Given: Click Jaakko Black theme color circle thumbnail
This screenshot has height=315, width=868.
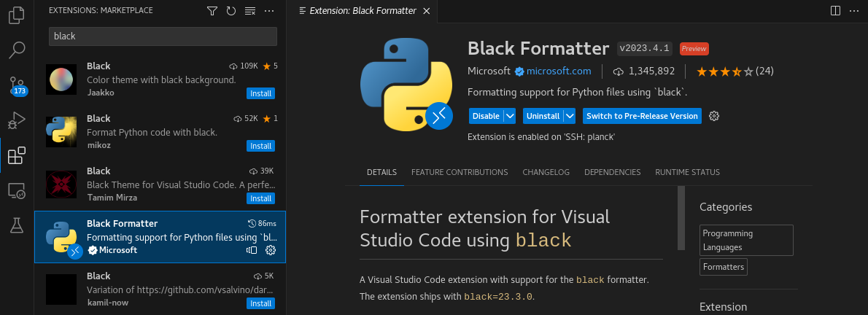Looking at the screenshot, I should [61, 79].
